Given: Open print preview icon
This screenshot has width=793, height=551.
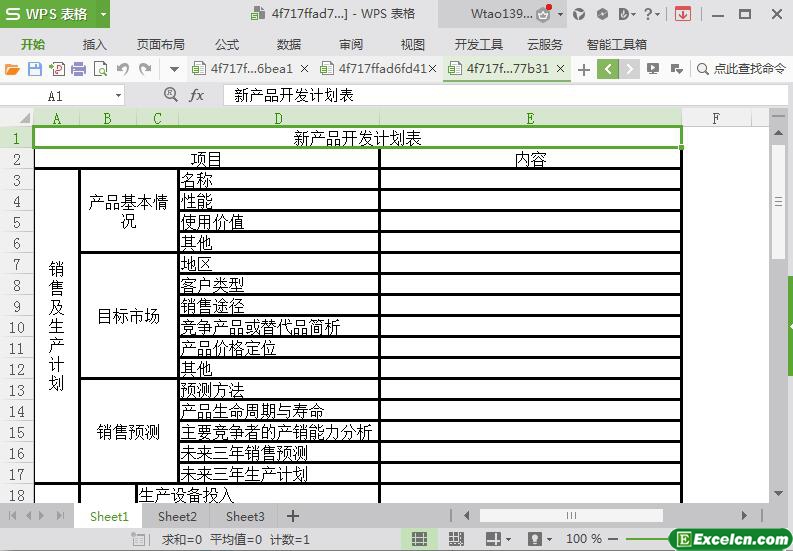Looking at the screenshot, I should point(101,69).
